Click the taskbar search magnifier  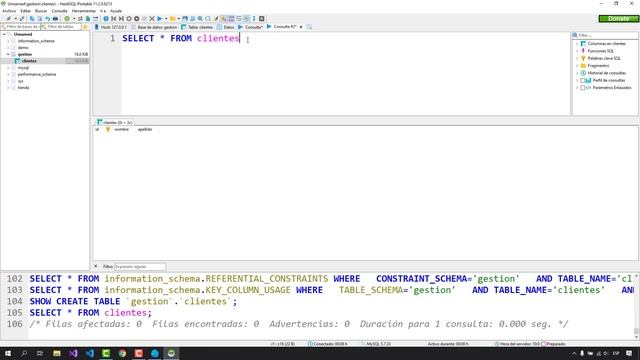tap(24, 353)
